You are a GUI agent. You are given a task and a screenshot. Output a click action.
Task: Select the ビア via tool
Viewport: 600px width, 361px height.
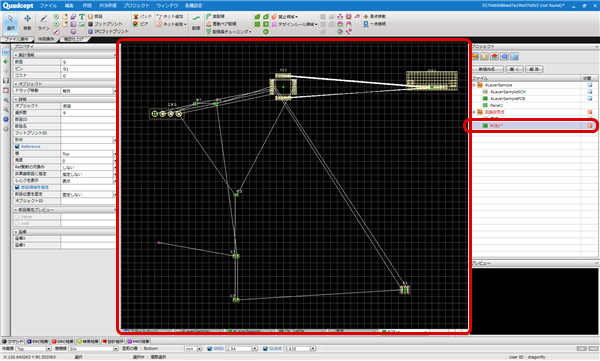coord(140,24)
